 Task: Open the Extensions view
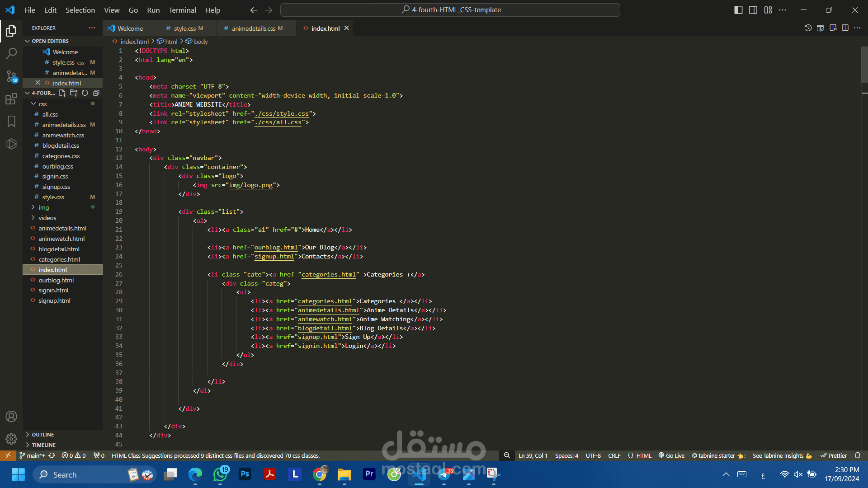coord(11,99)
